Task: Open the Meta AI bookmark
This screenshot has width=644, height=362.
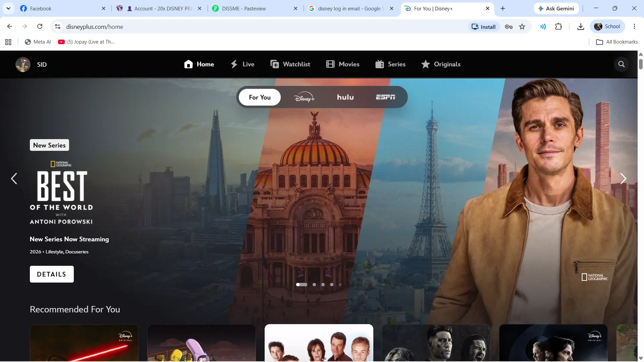Action: click(38, 42)
